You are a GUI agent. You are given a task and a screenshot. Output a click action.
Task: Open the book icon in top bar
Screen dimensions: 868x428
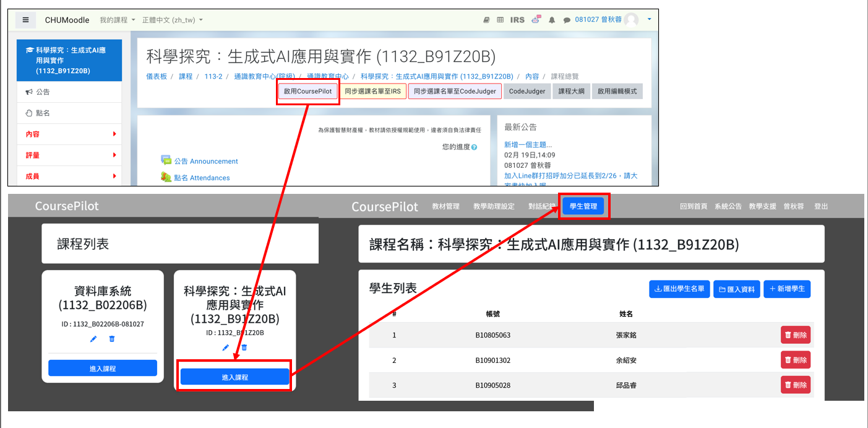[487, 20]
